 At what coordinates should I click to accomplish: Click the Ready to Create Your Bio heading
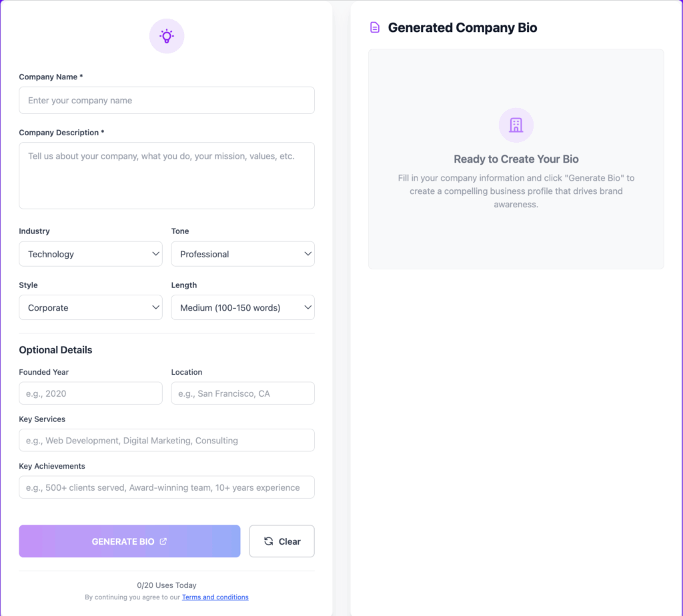point(516,159)
